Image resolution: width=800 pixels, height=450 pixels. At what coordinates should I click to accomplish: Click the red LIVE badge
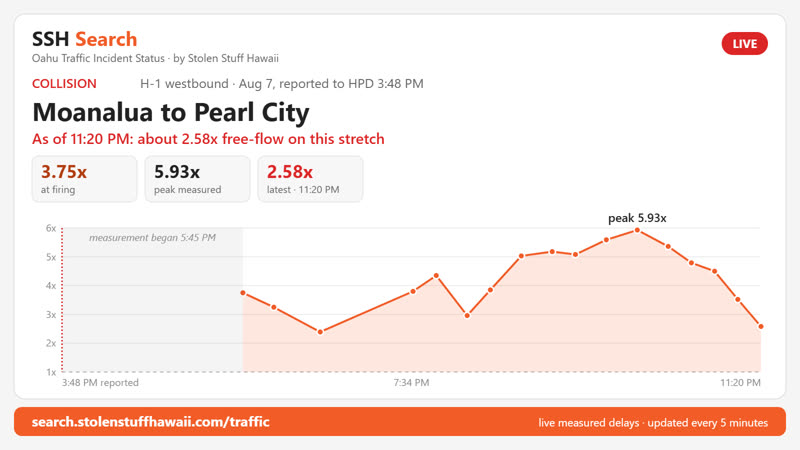tap(744, 44)
